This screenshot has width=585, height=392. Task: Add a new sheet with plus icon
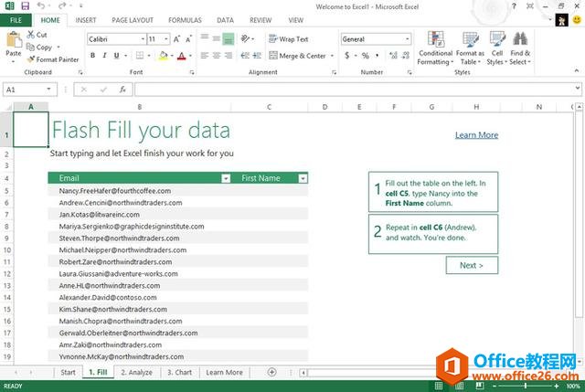(271, 372)
